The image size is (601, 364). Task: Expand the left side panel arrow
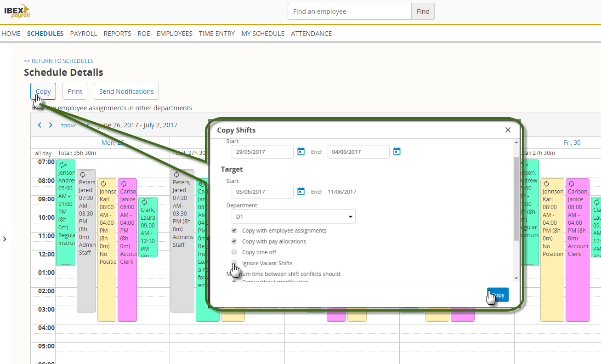click(x=5, y=239)
